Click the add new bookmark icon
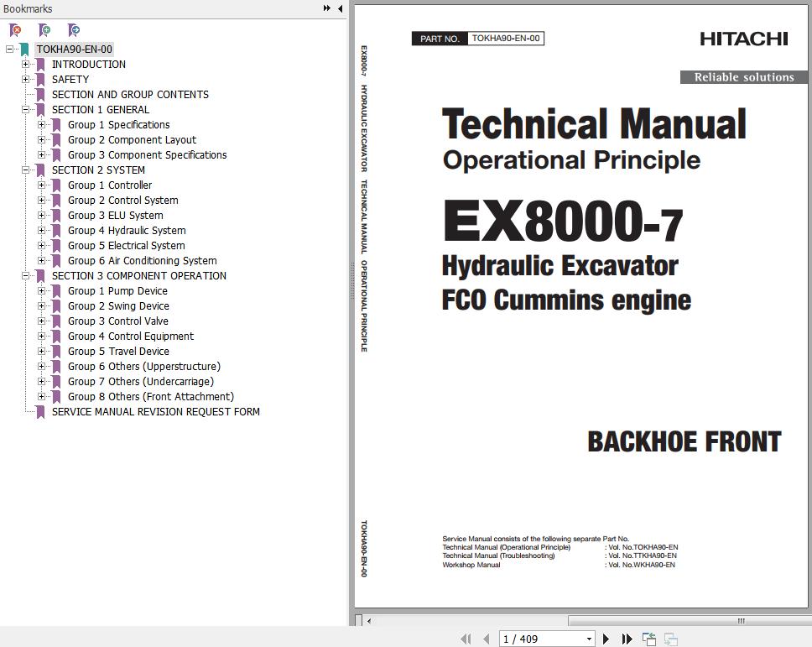Screen dimensions: 812x647 (x=44, y=30)
